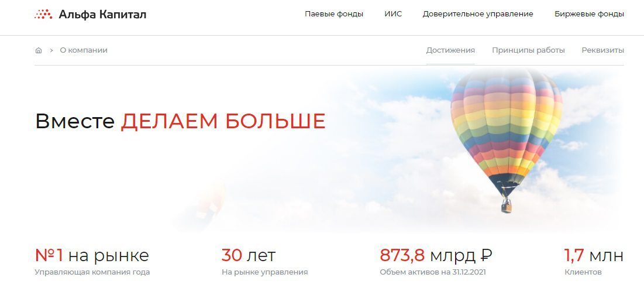Select the О компании breadcrumb link
644x291 pixels.
(84, 50)
